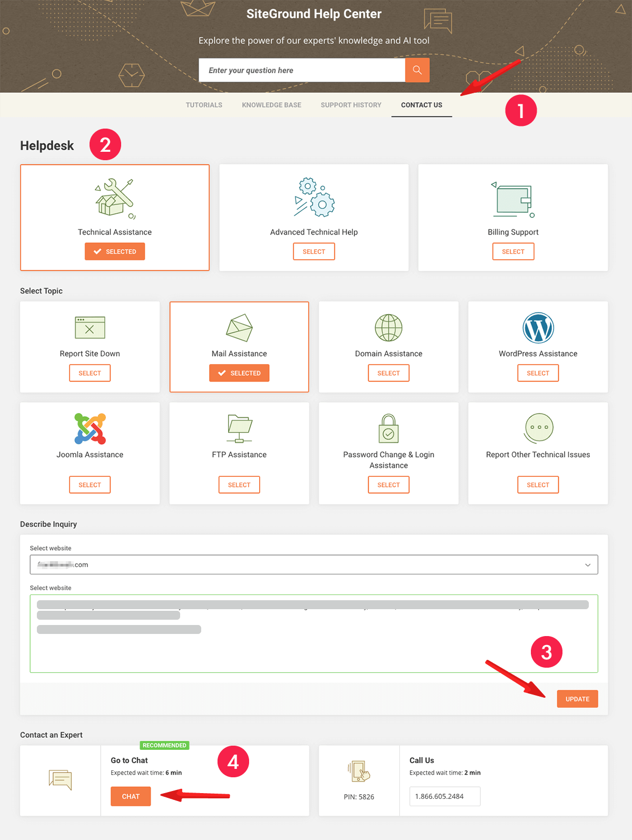Switch to the Contact Us tab
The image size is (632, 840).
(422, 105)
